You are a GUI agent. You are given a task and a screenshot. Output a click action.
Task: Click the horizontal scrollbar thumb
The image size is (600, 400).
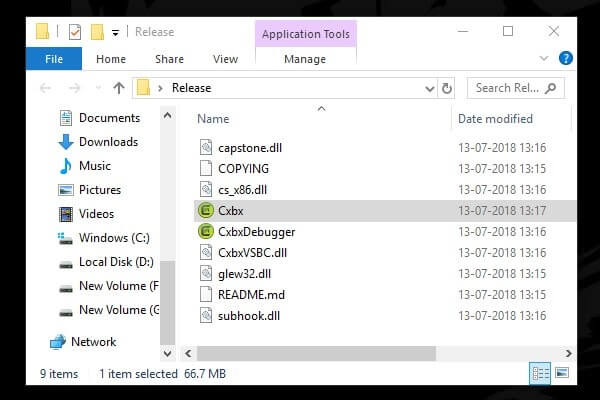coord(316,353)
